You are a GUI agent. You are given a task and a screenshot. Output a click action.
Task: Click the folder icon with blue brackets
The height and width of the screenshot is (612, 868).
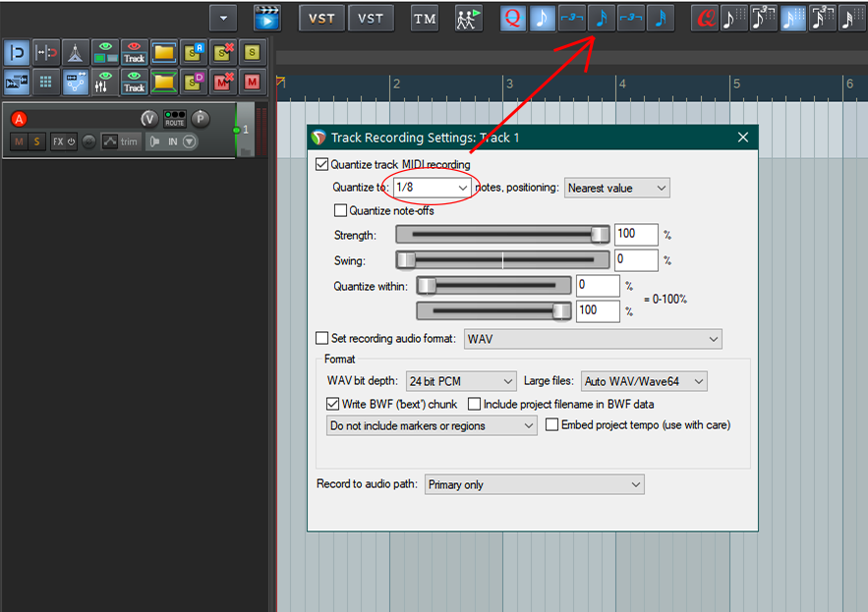[164, 53]
